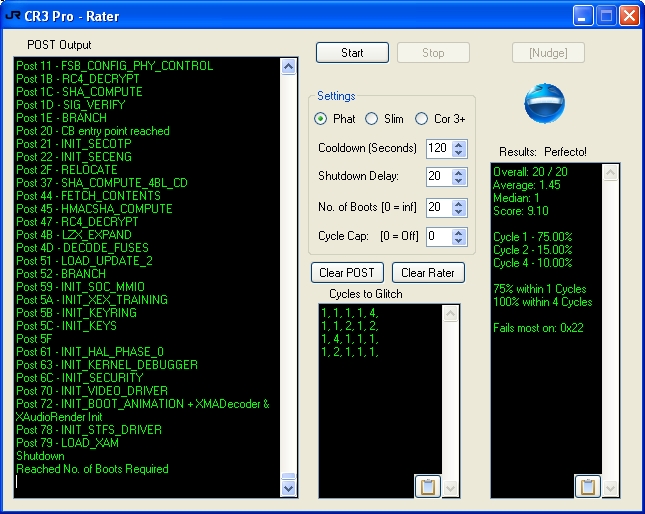This screenshot has width=645, height=514.
Task: Click the [Nudge] button
Action: [x=548, y=53]
